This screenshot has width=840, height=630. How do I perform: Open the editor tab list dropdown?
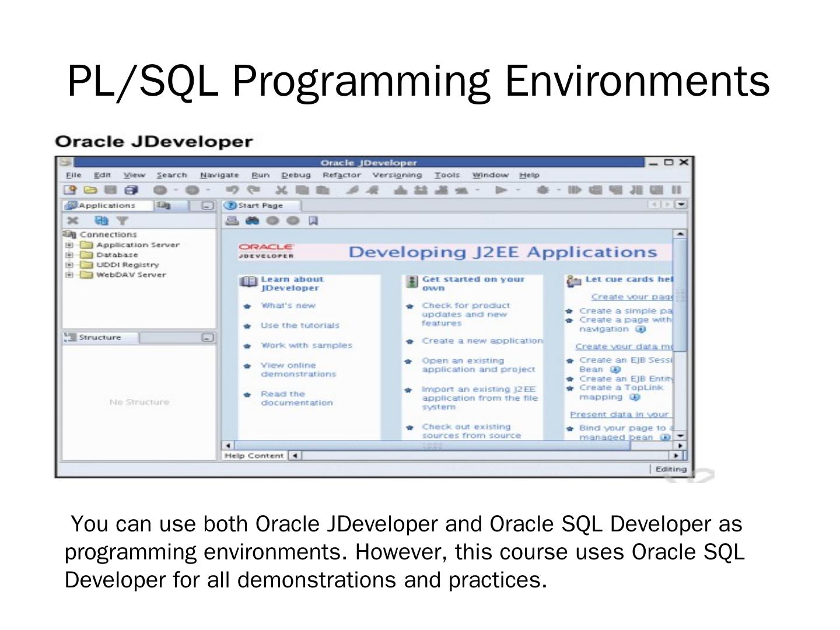(x=681, y=205)
